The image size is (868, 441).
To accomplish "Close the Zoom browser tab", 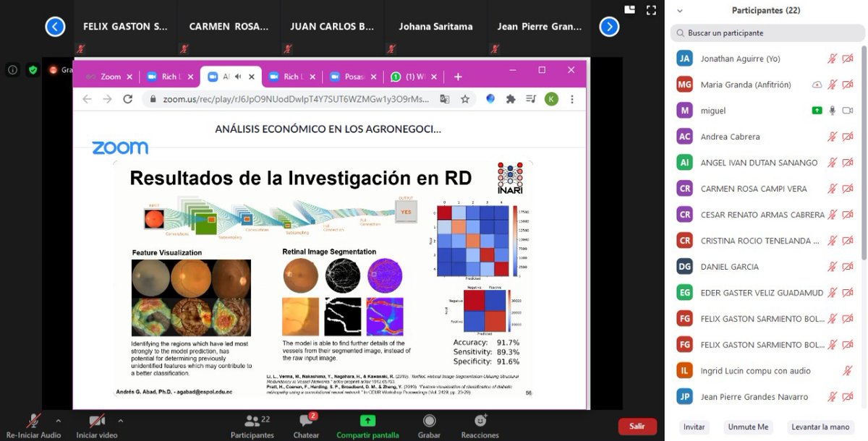I will 130,77.
